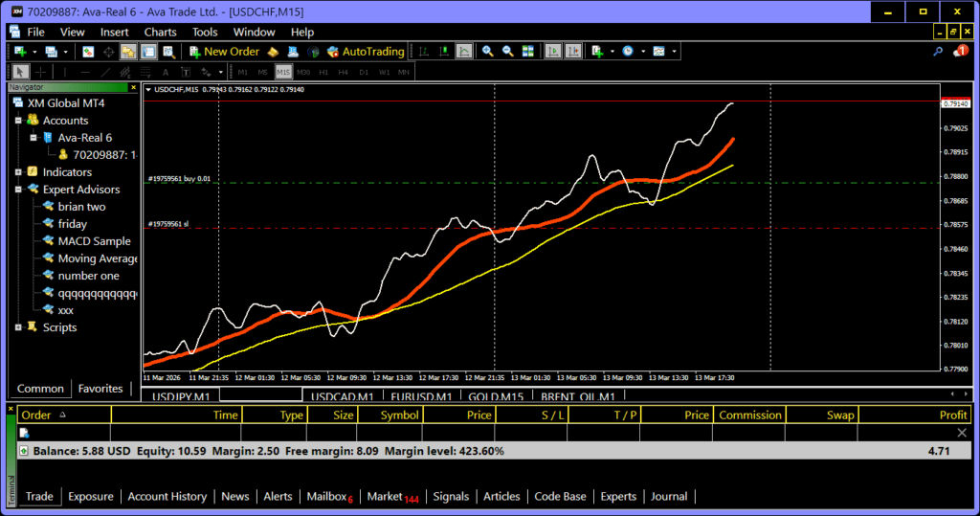Viewport: 980px width, 516px height.
Task: Toggle chart auto scroll icon
Action: tap(553, 52)
